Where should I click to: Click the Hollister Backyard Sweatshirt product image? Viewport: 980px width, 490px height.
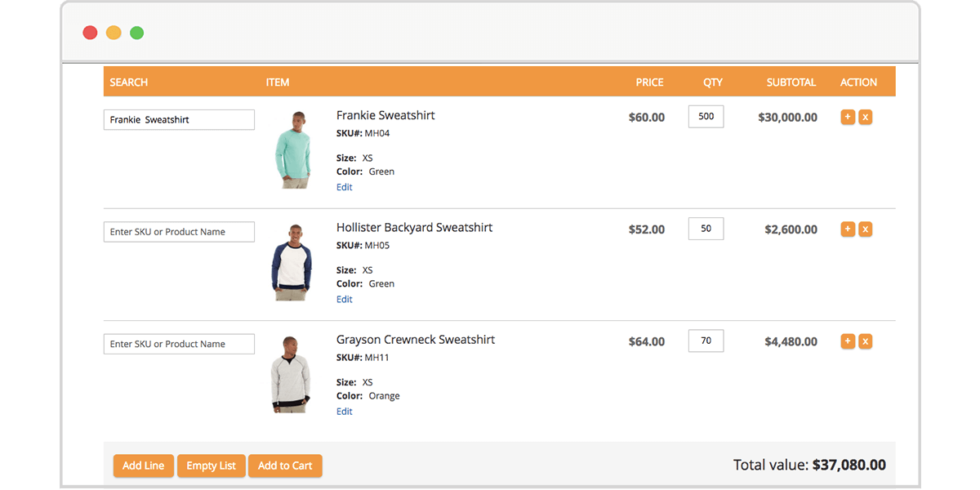point(294,260)
